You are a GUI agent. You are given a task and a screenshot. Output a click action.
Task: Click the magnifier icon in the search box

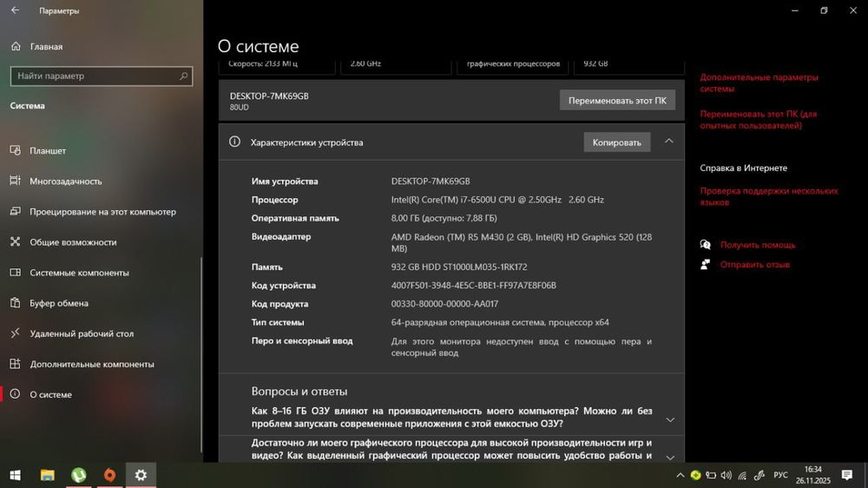184,76
